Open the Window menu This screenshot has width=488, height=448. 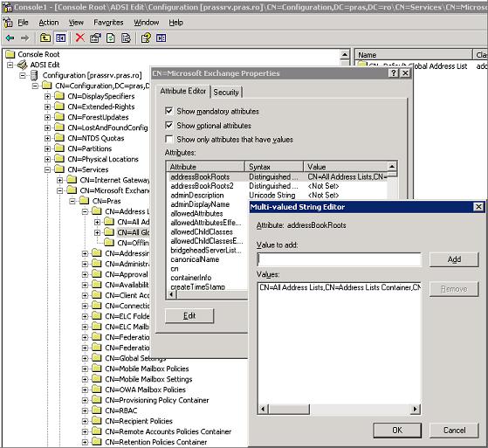click(147, 23)
